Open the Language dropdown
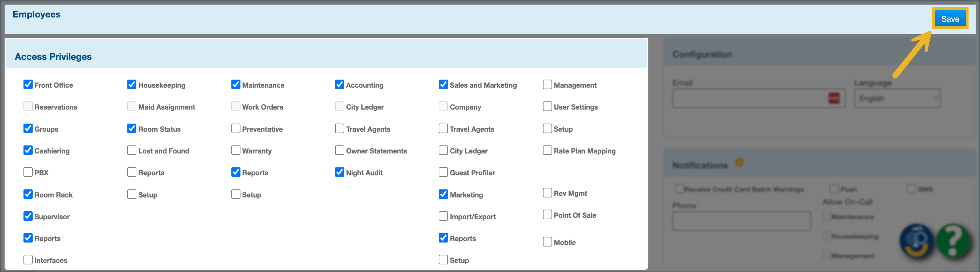This screenshot has width=980, height=272. [897, 98]
